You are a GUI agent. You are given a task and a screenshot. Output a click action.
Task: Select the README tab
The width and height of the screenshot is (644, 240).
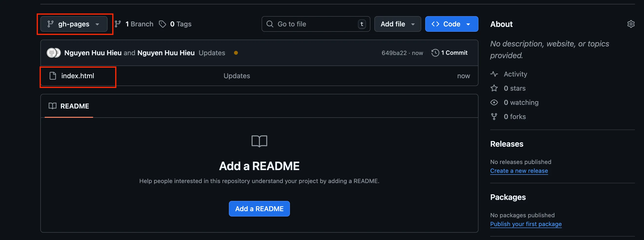click(x=69, y=106)
